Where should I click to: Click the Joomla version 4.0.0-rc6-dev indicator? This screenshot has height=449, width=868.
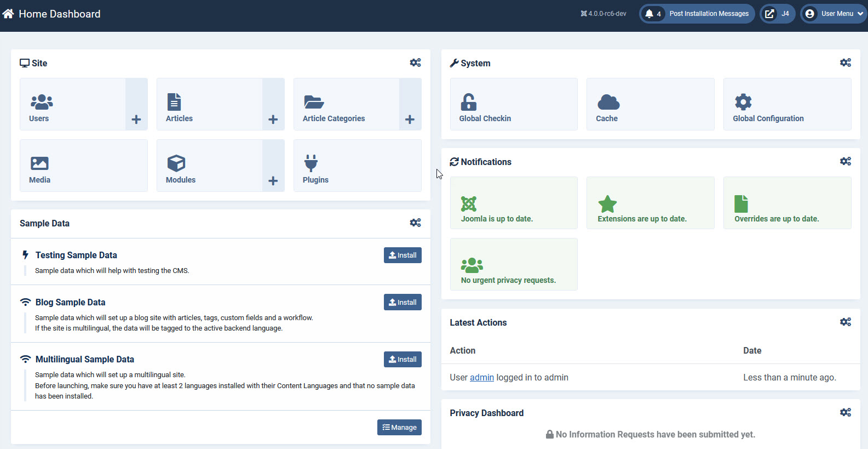pos(603,14)
